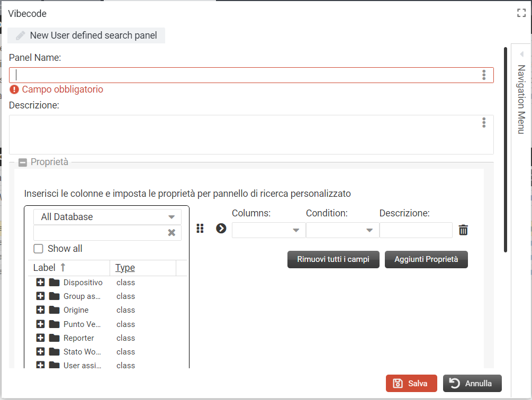
Task: Click the trash icon to delete property row
Action: tap(463, 230)
